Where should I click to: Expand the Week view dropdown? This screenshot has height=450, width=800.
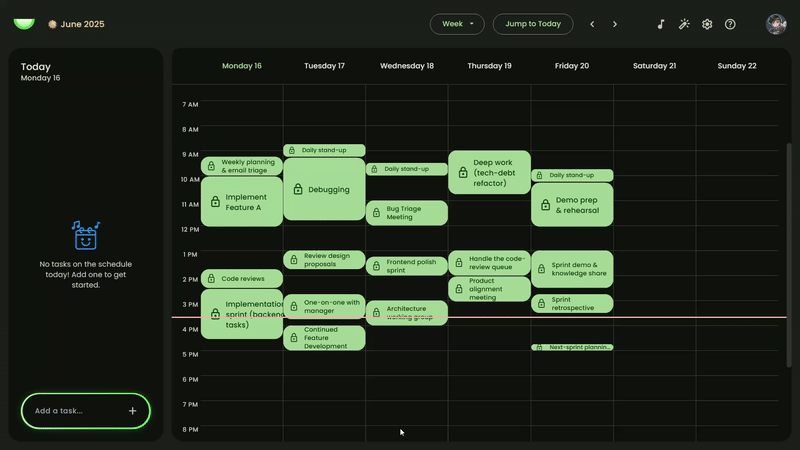[457, 24]
